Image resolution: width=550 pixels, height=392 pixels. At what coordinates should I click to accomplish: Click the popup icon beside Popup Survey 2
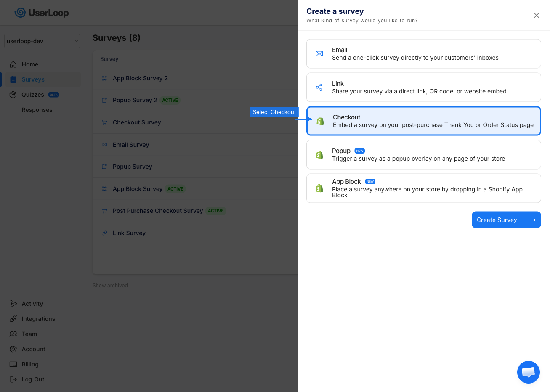pos(104,100)
